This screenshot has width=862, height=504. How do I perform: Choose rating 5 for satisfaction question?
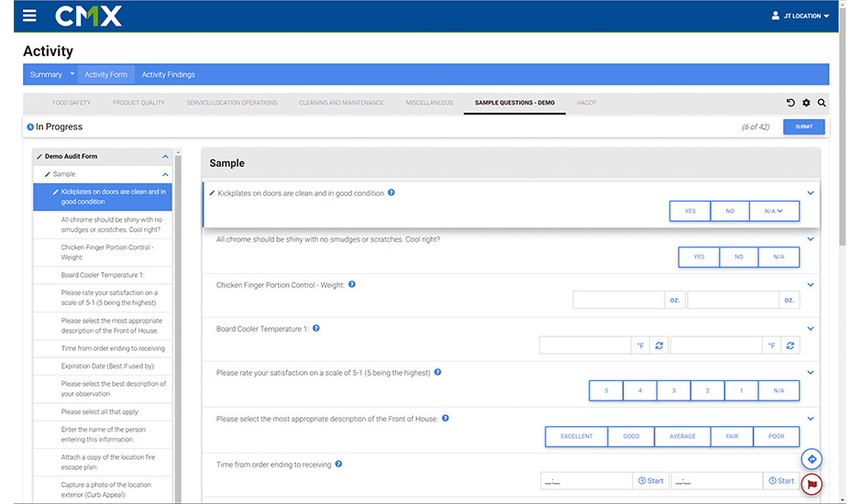point(606,390)
